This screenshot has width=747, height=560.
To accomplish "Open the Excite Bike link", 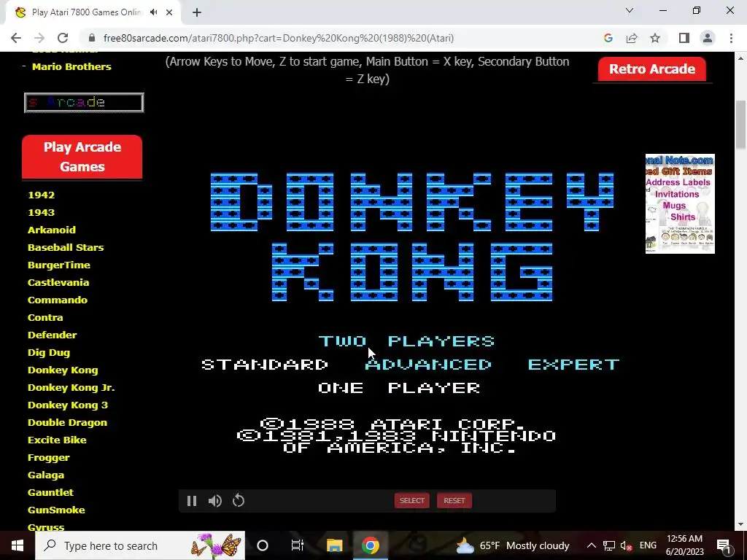I will [57, 440].
